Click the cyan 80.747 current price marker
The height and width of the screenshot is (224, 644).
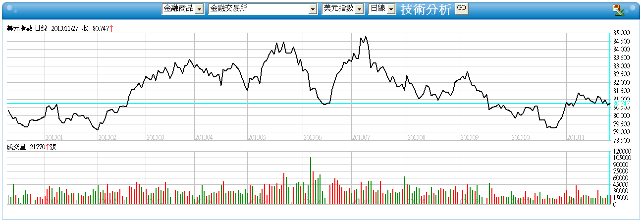[x=621, y=103]
